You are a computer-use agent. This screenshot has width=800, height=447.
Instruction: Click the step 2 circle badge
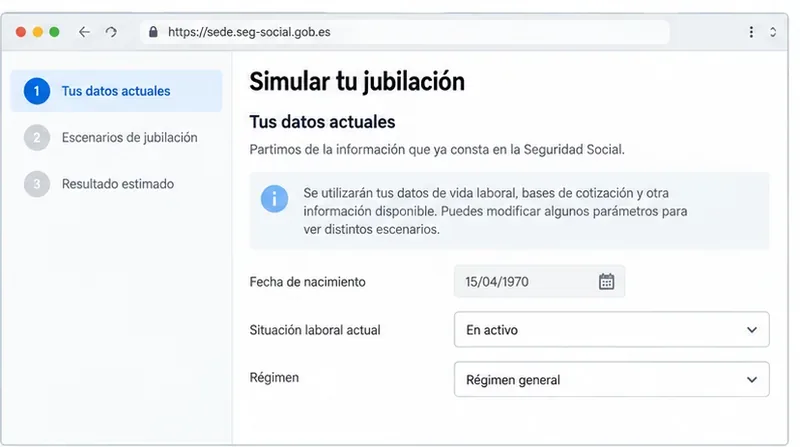tap(37, 137)
